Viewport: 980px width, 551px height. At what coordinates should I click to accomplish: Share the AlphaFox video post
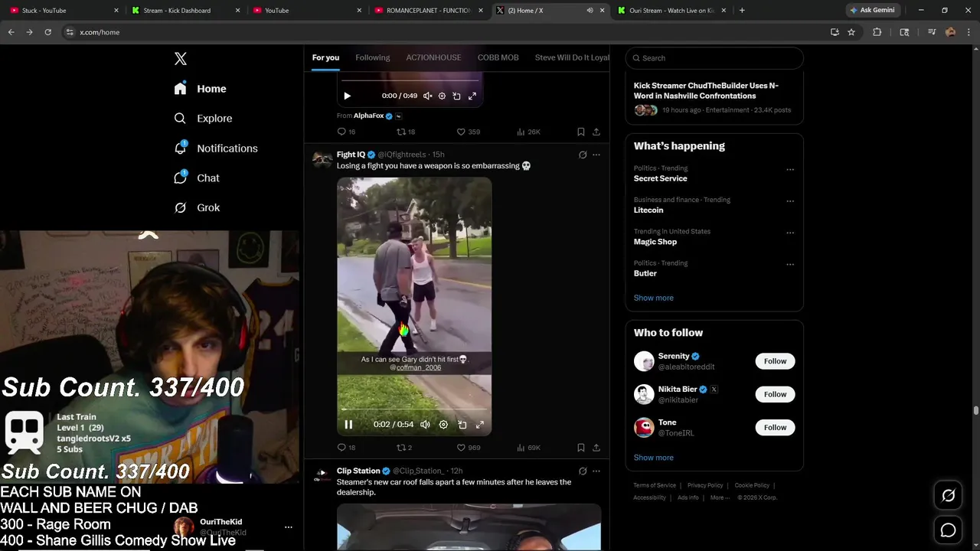coord(596,132)
